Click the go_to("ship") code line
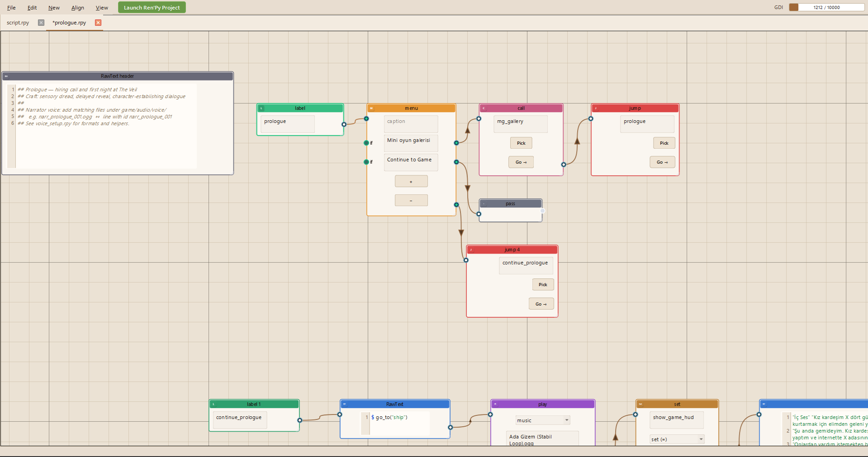The image size is (868, 457). click(x=389, y=417)
